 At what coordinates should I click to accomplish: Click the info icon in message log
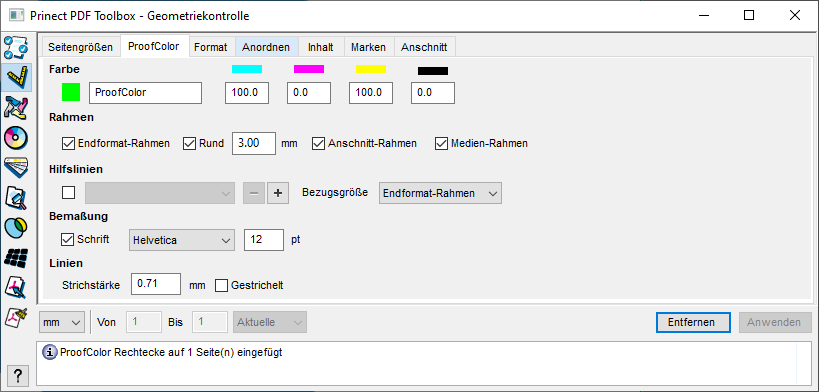(x=50, y=353)
